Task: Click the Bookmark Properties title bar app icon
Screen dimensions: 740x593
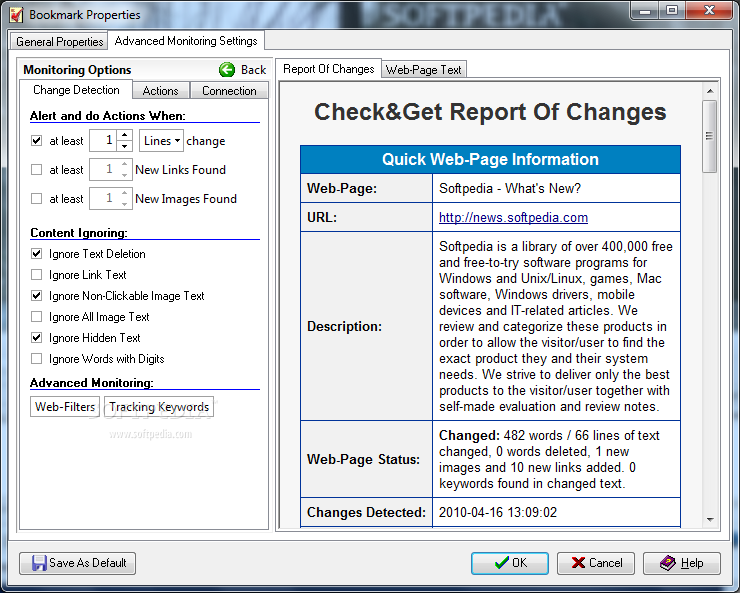Action: point(17,15)
